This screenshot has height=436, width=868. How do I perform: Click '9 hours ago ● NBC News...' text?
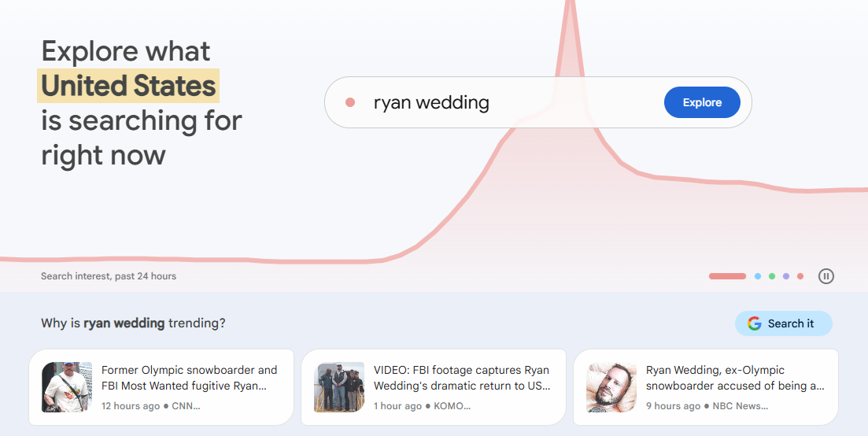(x=707, y=406)
